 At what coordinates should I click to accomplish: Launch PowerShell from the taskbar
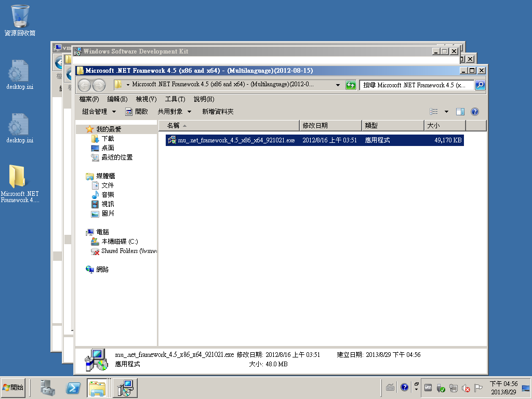point(73,388)
